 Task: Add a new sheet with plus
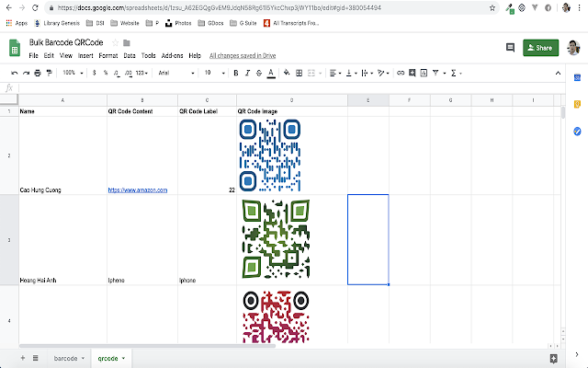point(23,358)
